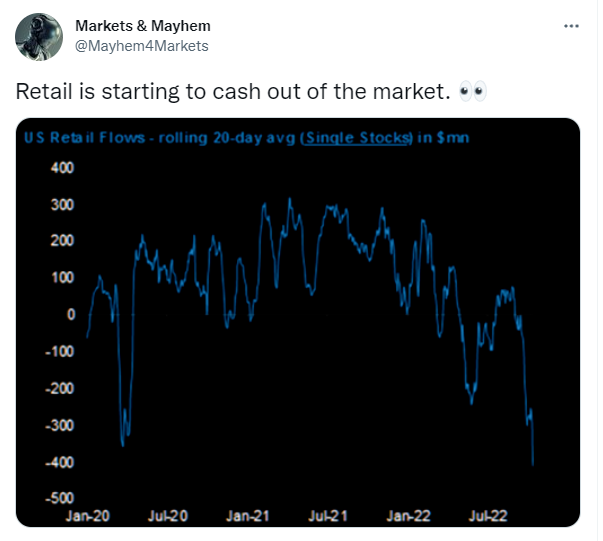Click the 400 y-axis label
The image size is (603, 541).
point(62,168)
